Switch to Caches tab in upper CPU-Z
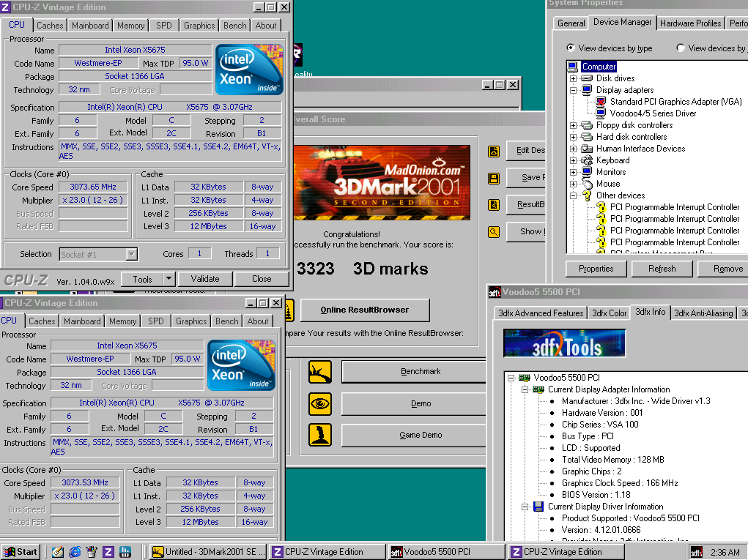 pos(50,26)
